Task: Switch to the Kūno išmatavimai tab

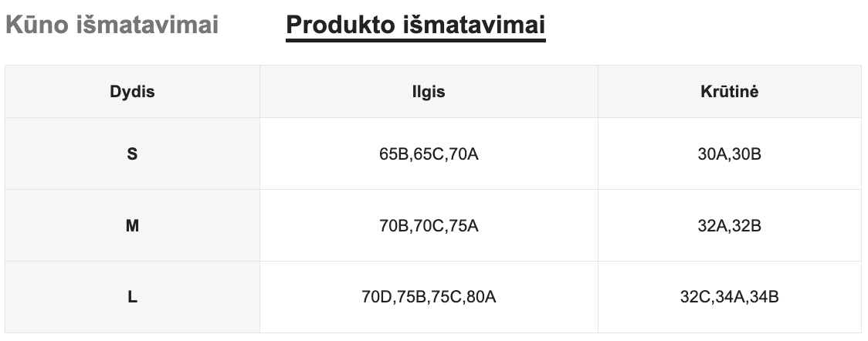Action: pyautogui.click(x=112, y=25)
